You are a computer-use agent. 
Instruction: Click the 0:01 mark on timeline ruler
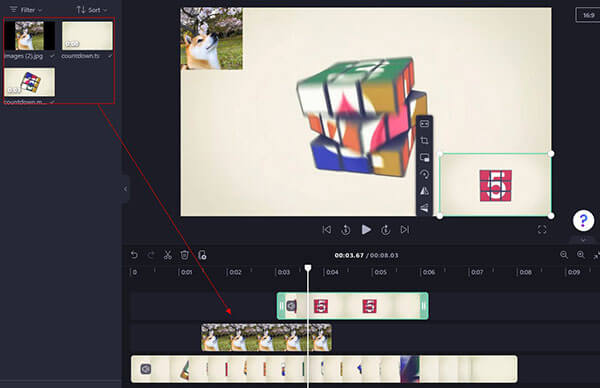pos(186,272)
